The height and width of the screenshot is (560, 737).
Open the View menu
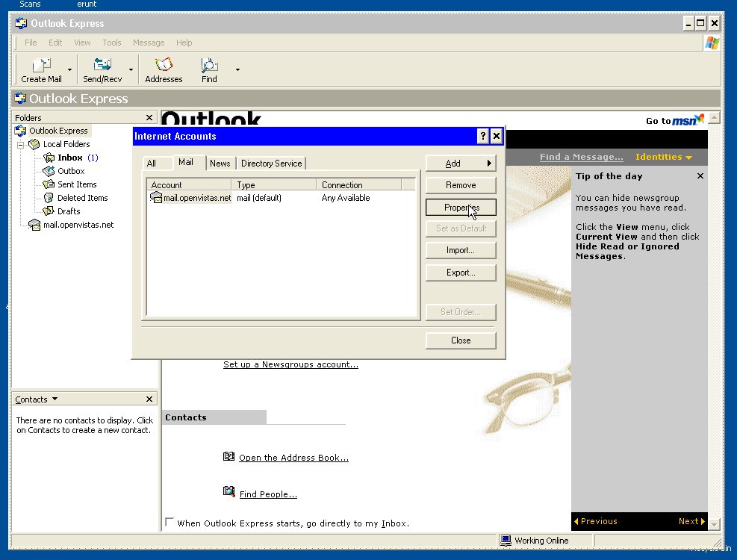click(x=82, y=43)
